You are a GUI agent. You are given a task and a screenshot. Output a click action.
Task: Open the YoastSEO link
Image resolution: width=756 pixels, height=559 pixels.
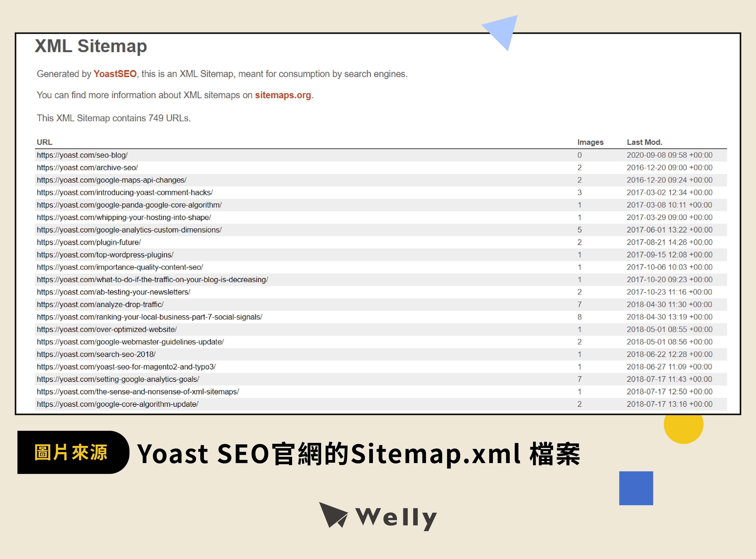tap(115, 74)
